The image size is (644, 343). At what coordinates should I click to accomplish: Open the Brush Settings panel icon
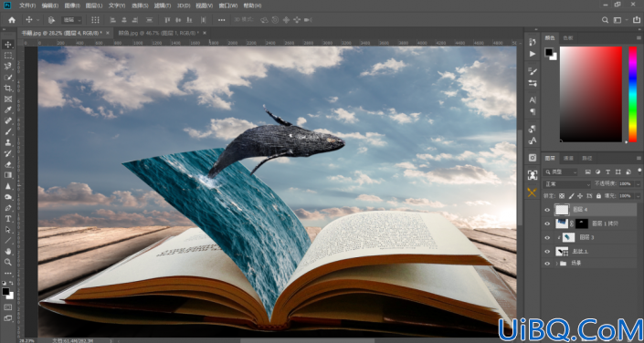tap(533, 71)
